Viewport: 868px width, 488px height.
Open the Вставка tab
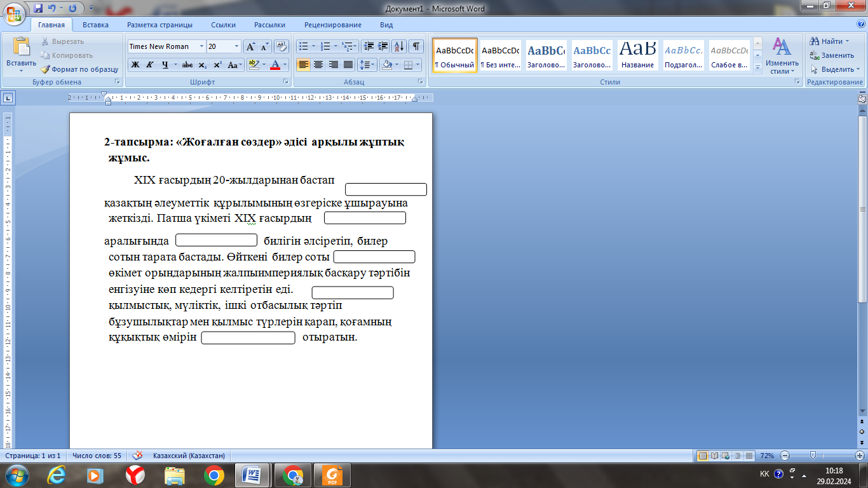coord(95,25)
